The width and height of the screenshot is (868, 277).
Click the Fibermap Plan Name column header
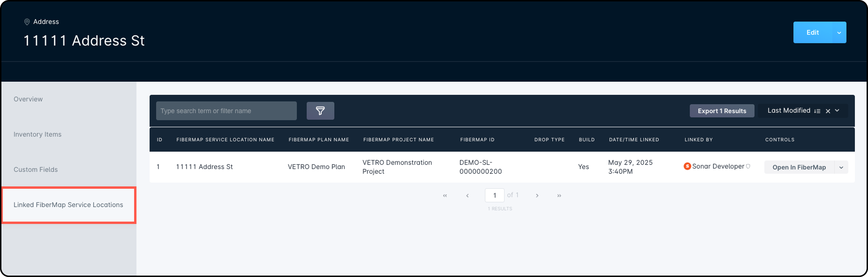(319, 139)
